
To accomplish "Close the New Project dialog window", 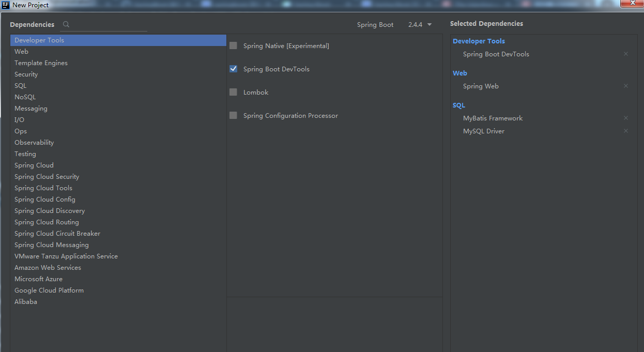I will [x=632, y=3].
